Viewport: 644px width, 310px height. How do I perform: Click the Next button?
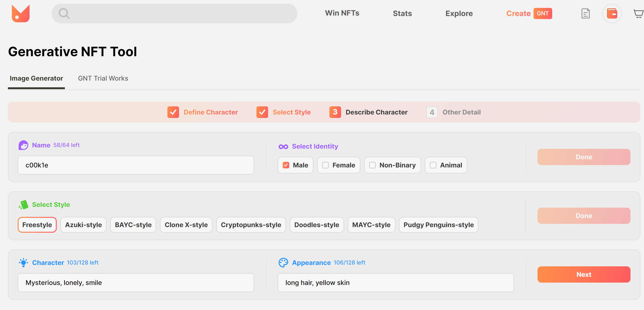(584, 274)
